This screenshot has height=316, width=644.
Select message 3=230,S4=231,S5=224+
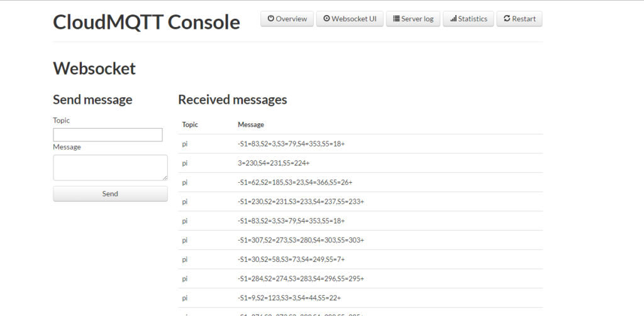click(x=274, y=163)
